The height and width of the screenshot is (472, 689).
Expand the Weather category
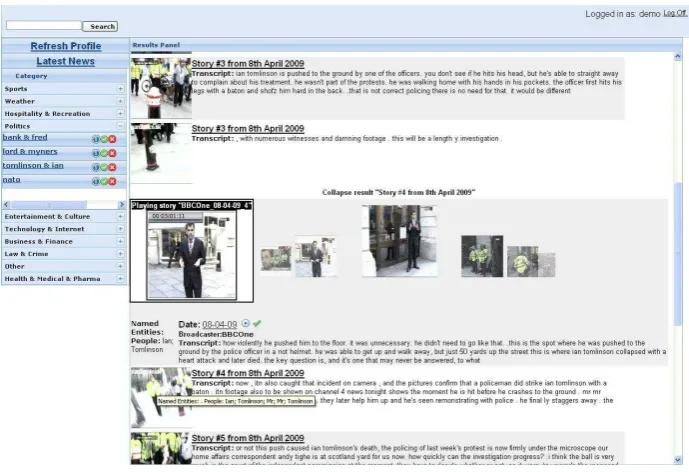(120, 101)
